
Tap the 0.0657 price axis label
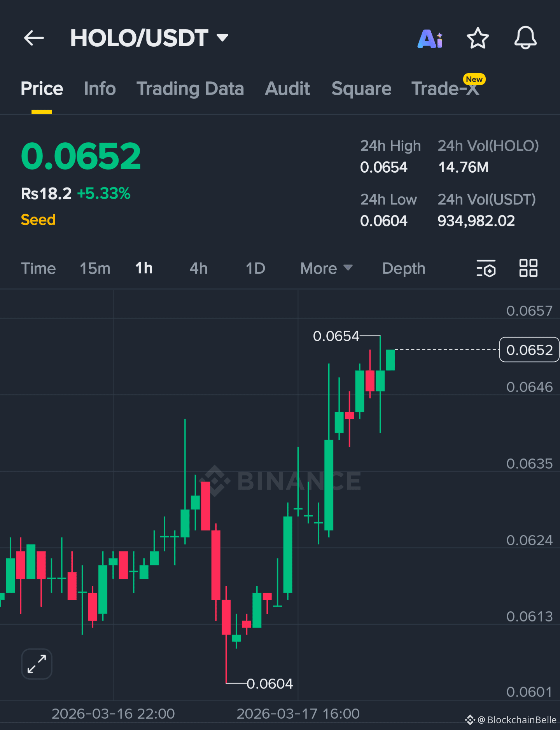pyautogui.click(x=529, y=311)
